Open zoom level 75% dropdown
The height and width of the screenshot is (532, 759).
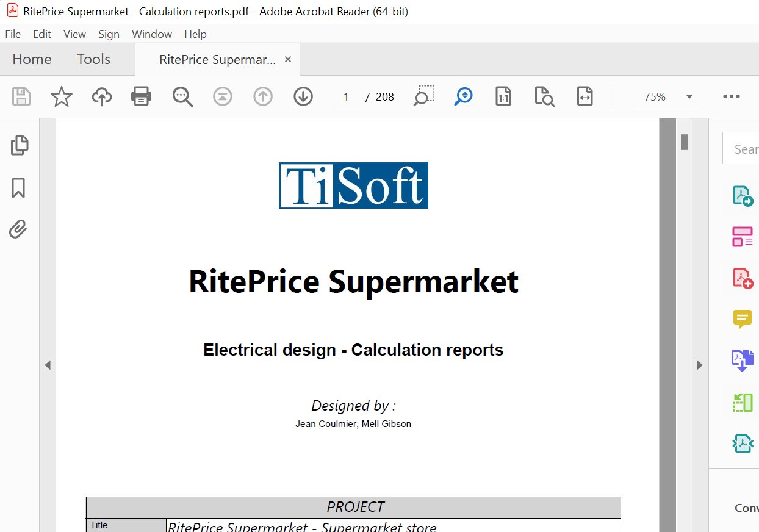[x=689, y=97]
